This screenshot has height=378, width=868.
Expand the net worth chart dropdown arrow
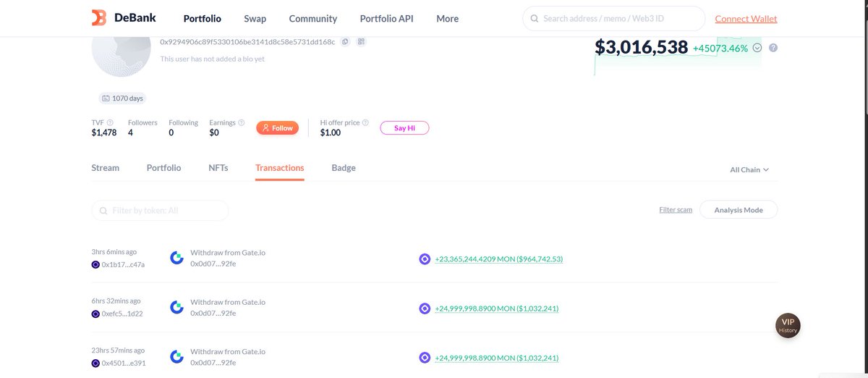[757, 48]
